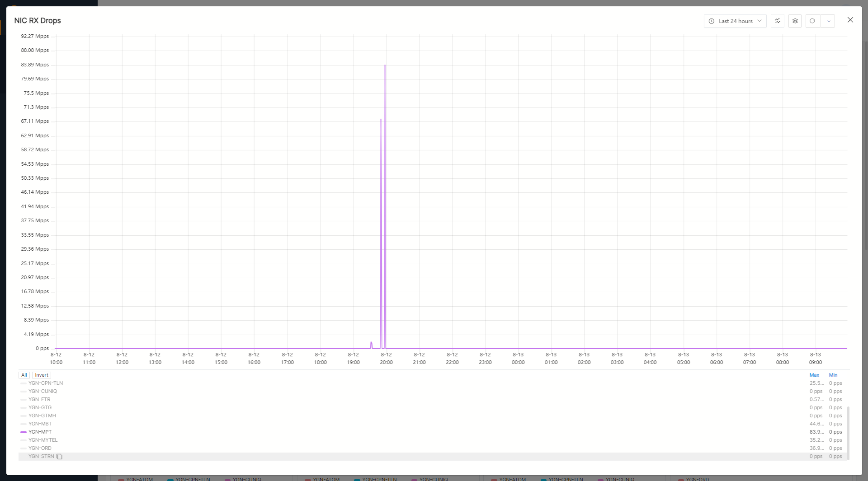Image resolution: width=868 pixels, height=481 pixels.
Task: Click the purple YGN-MPT color swatch
Action: point(24,432)
